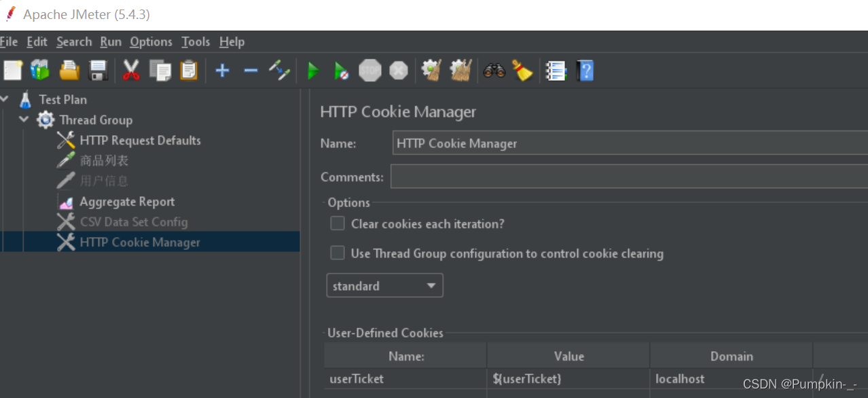Image resolution: width=868 pixels, height=398 pixels.
Task: Collapse all nodes with minus icon
Action: pyautogui.click(x=251, y=70)
